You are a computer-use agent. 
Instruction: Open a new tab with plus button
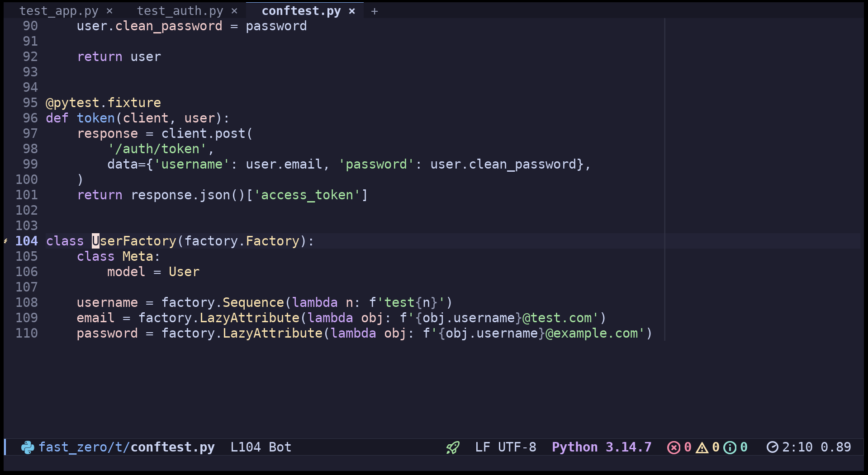point(375,11)
